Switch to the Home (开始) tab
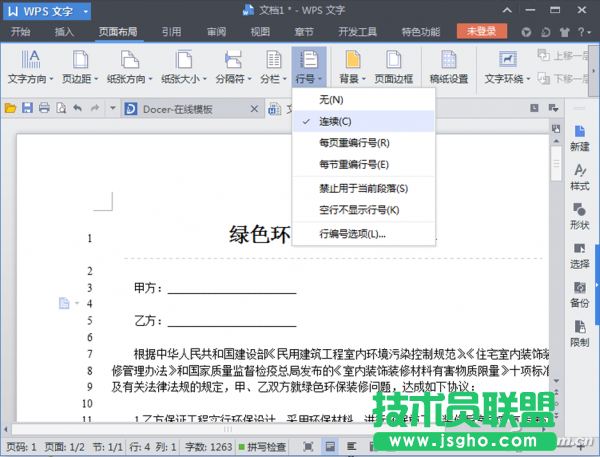 click(x=20, y=32)
